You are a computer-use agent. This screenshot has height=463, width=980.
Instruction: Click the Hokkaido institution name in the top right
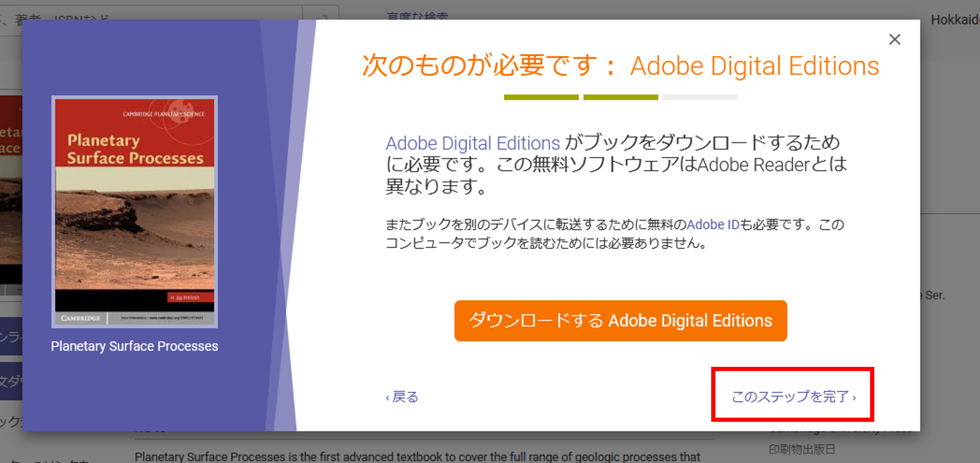[x=954, y=20]
